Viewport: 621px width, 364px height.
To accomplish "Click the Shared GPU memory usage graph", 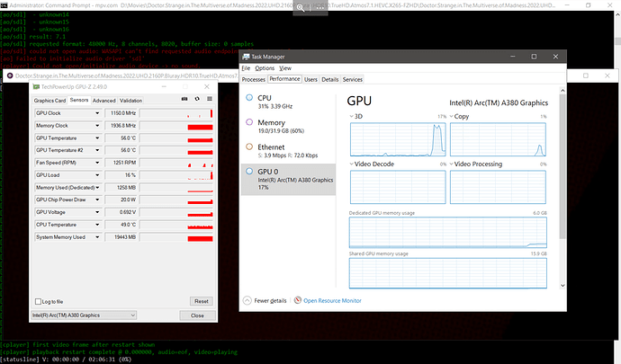I will [448, 273].
